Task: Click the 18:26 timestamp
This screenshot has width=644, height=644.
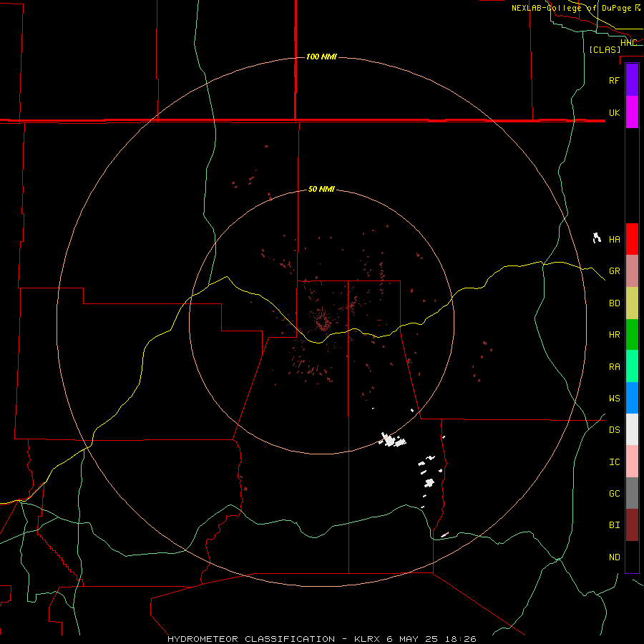Action: (462, 639)
